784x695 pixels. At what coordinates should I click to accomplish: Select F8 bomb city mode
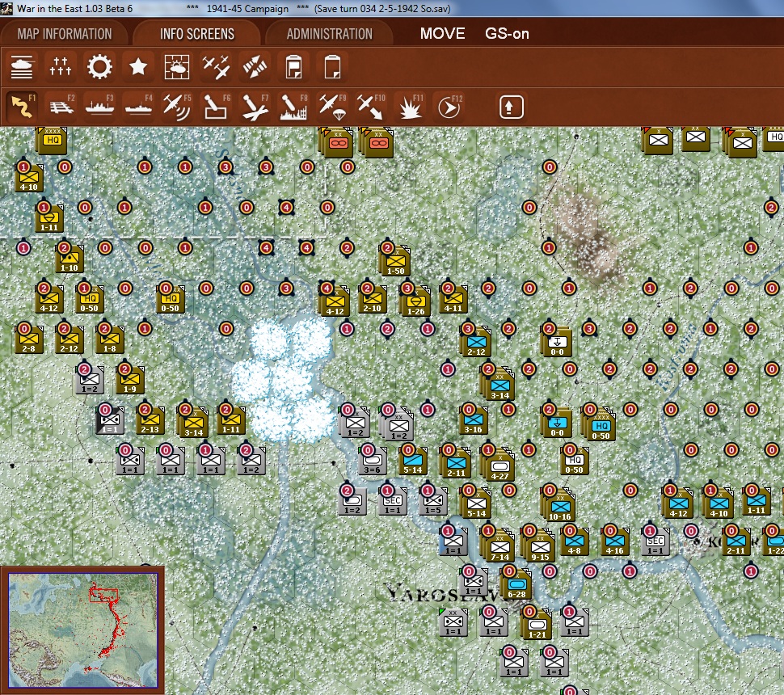(x=294, y=107)
